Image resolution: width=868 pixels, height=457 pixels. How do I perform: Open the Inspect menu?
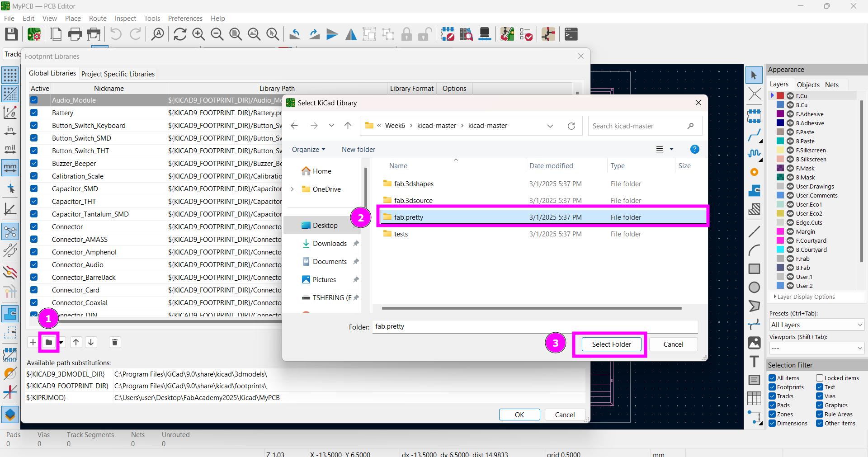125,19
